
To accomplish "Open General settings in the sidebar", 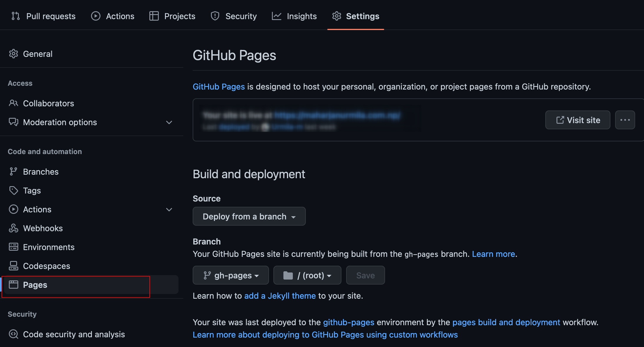I will click(x=91, y=54).
